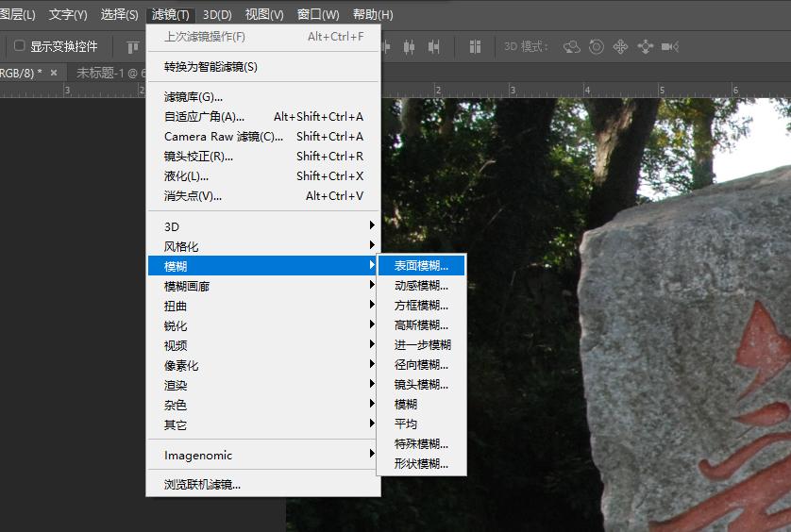
Task: Choose 自适应广角(A)... filter
Action: (263, 116)
